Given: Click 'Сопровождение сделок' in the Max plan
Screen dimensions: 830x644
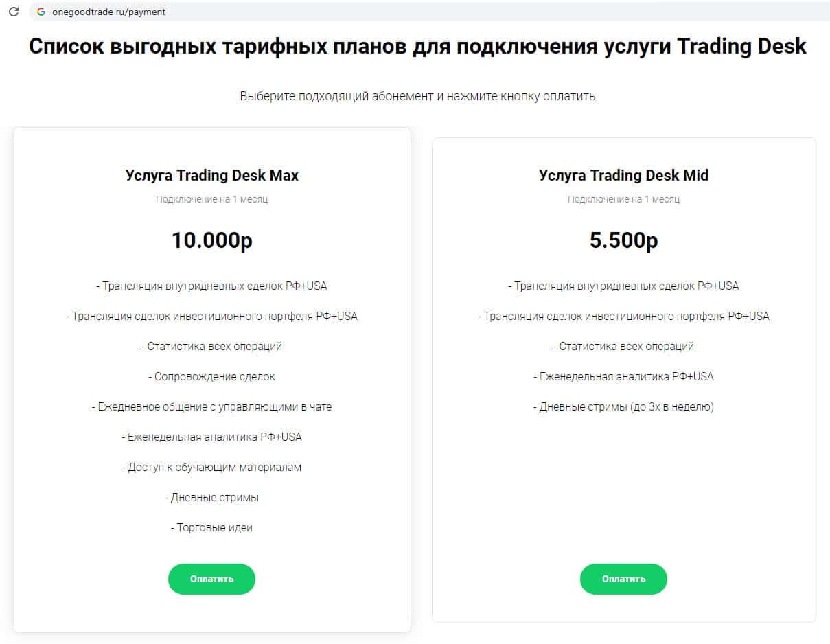Looking at the screenshot, I should pyautogui.click(x=211, y=376).
